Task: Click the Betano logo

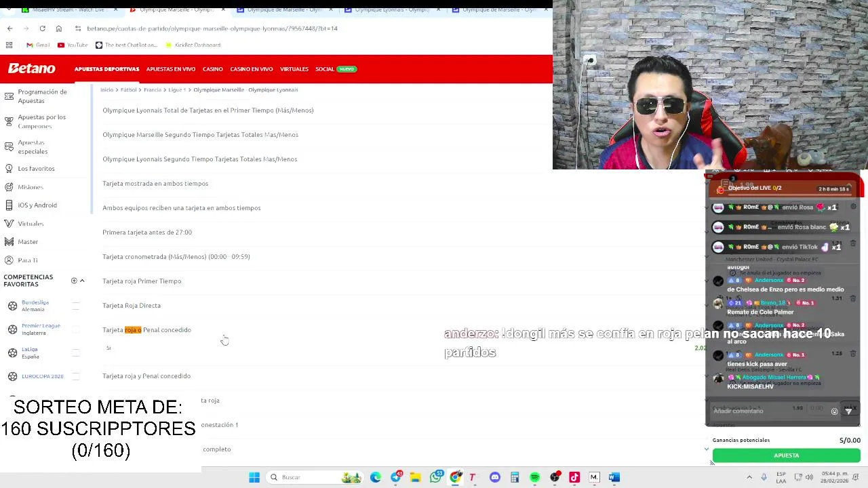Action: pyautogui.click(x=31, y=68)
